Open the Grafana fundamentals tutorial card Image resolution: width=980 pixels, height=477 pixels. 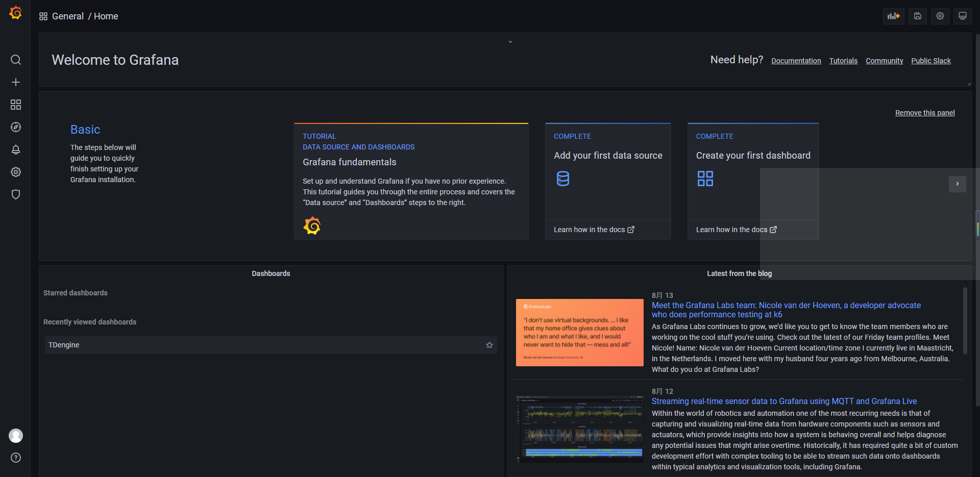[x=411, y=181]
